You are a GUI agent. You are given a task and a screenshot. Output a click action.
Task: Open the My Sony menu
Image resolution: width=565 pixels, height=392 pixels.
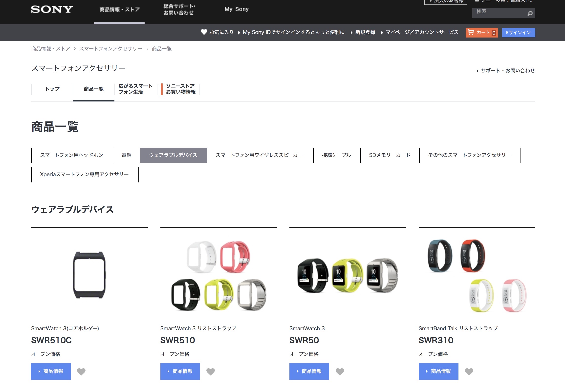point(237,9)
